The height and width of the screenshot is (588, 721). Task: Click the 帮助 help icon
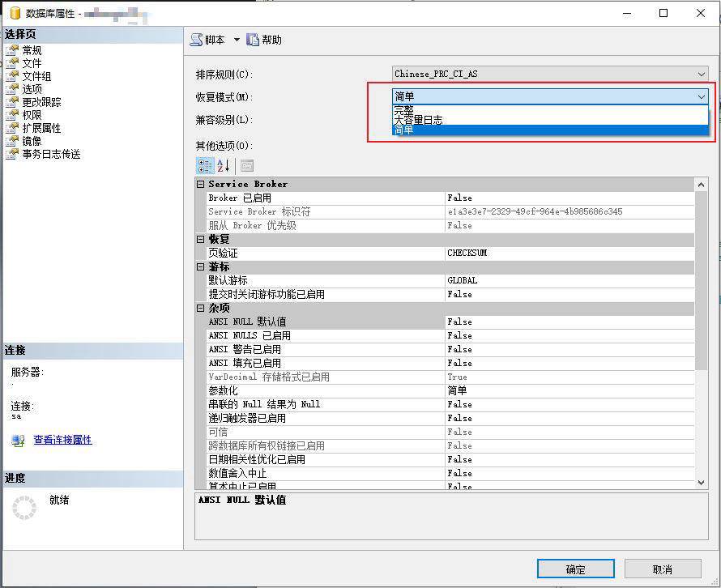253,40
